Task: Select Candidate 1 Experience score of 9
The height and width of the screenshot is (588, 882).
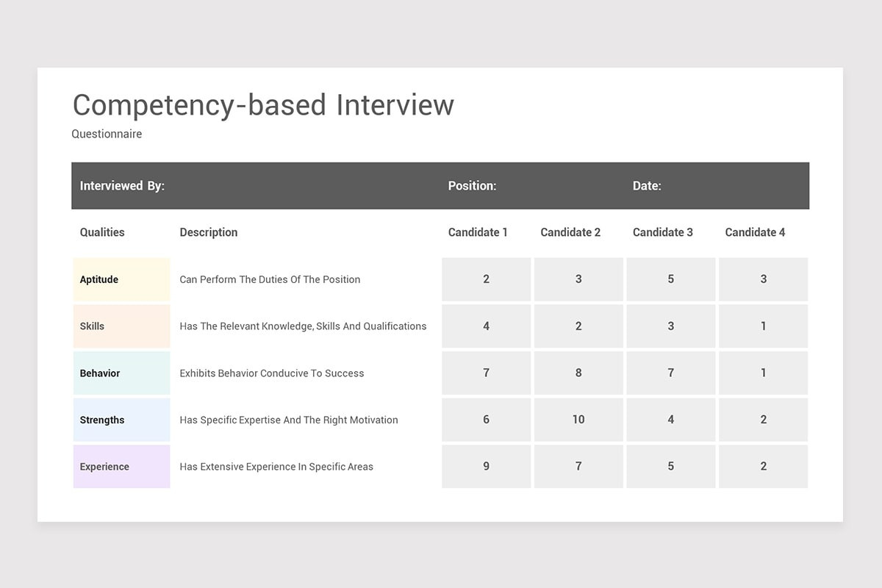Action: pos(486,467)
